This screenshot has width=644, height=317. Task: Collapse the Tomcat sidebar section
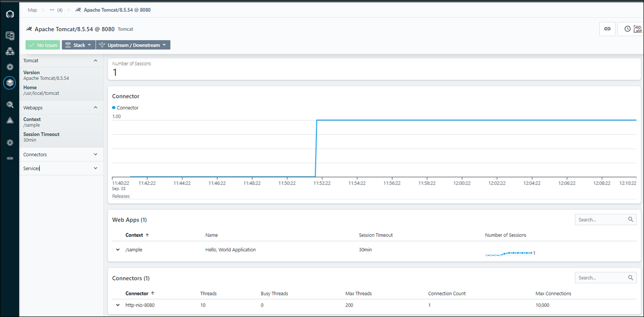point(95,60)
